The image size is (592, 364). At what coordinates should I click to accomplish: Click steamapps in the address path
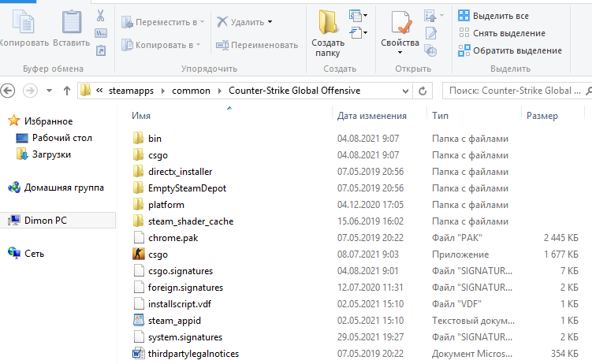(x=132, y=91)
